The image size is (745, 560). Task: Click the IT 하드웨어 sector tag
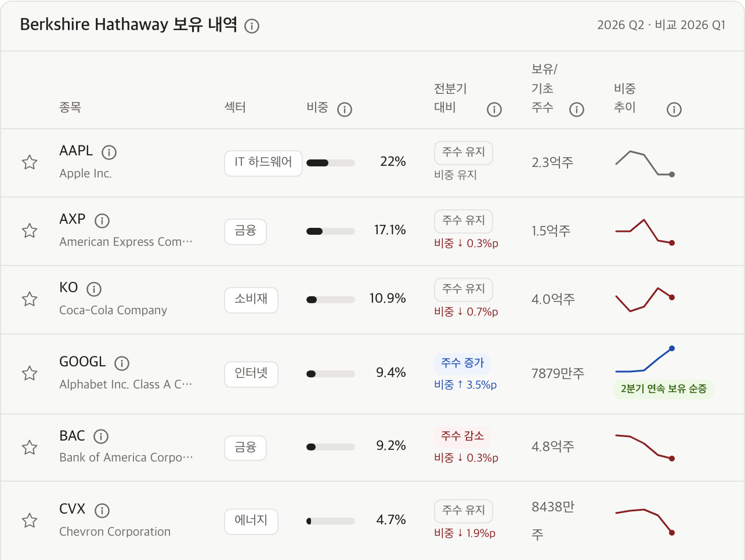[263, 163]
